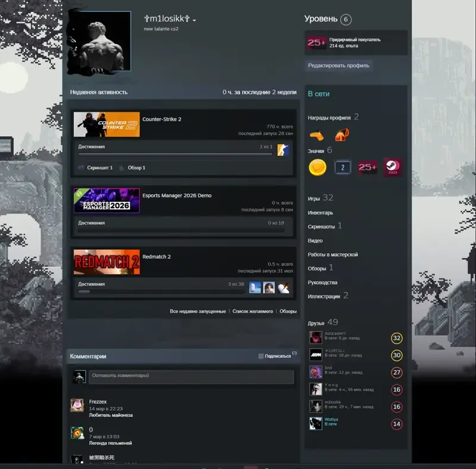Open Обзоры sidebar link
The height and width of the screenshot is (469, 476).
[x=317, y=269]
